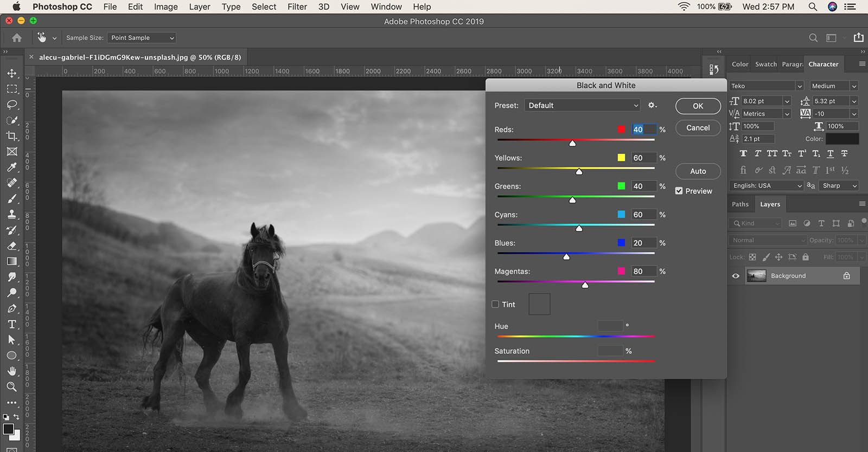Select the Lasso tool
Image resolution: width=868 pixels, height=452 pixels.
[12, 105]
